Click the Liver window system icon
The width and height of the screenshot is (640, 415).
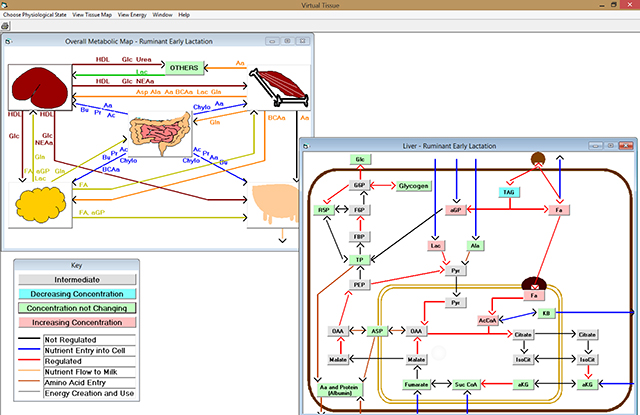(307, 146)
